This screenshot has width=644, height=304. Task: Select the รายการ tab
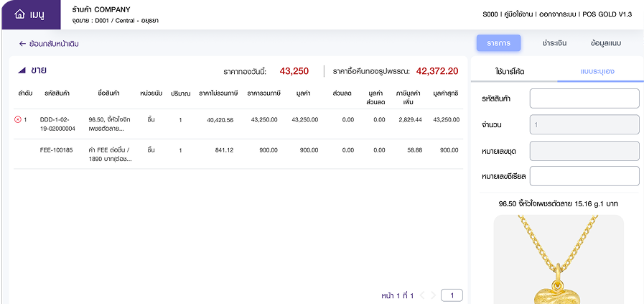pos(498,43)
